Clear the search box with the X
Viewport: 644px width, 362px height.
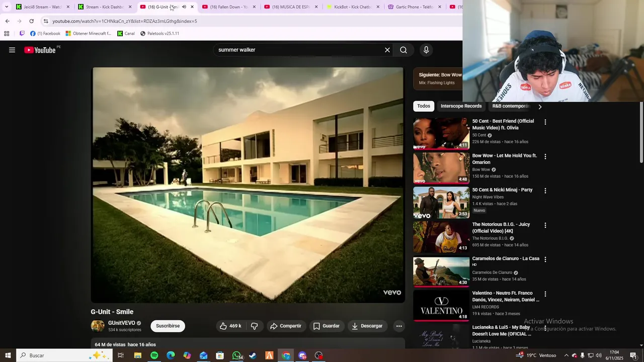(387, 50)
